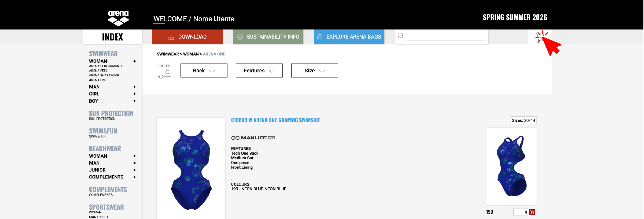Open the INDEX tab
644x219 pixels.
point(112,37)
